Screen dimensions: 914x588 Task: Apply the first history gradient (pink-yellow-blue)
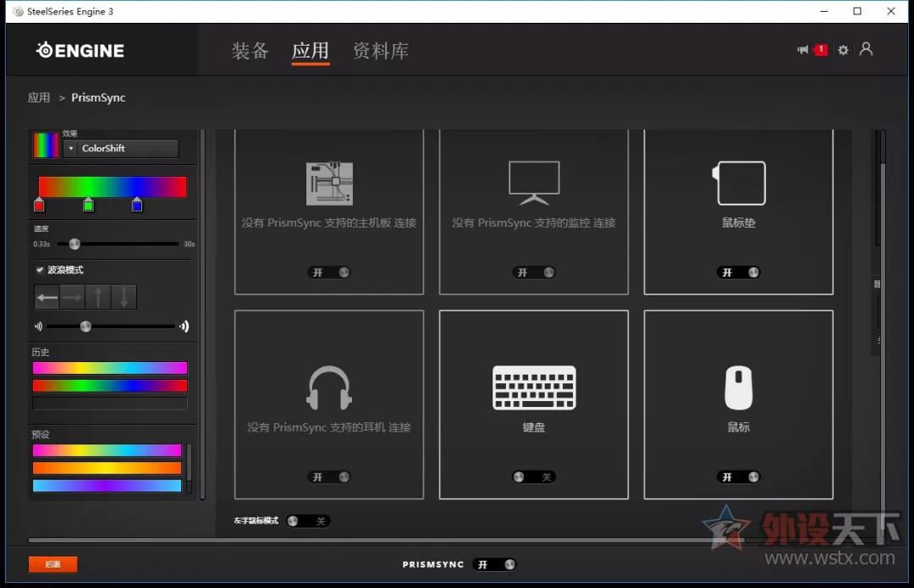click(110, 368)
